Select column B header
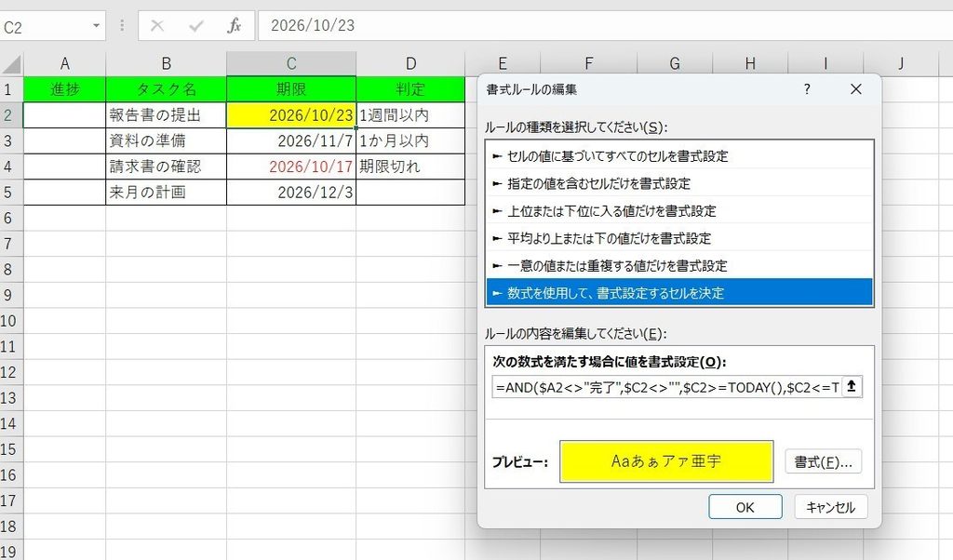953x560 pixels. pos(166,64)
